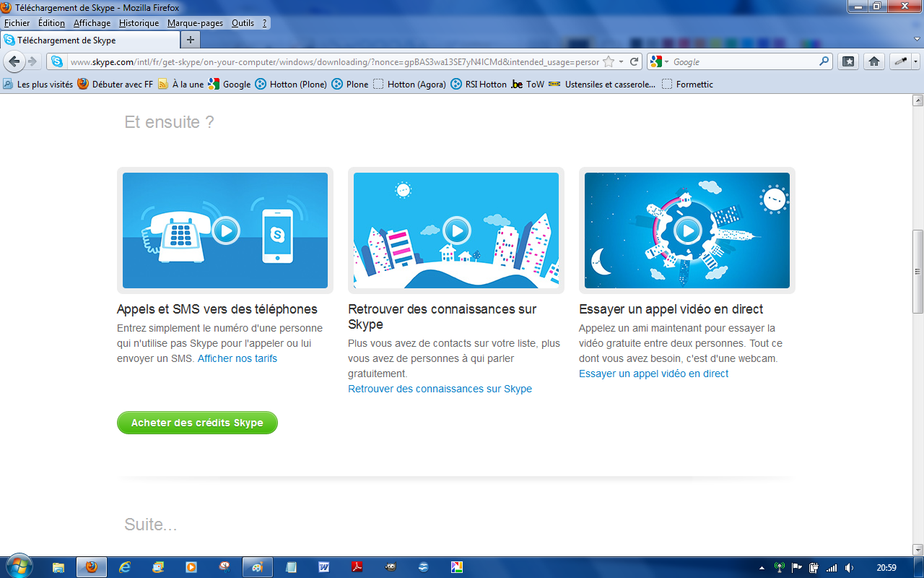
Task: Click network signal icon in tray
Action: 832,567
